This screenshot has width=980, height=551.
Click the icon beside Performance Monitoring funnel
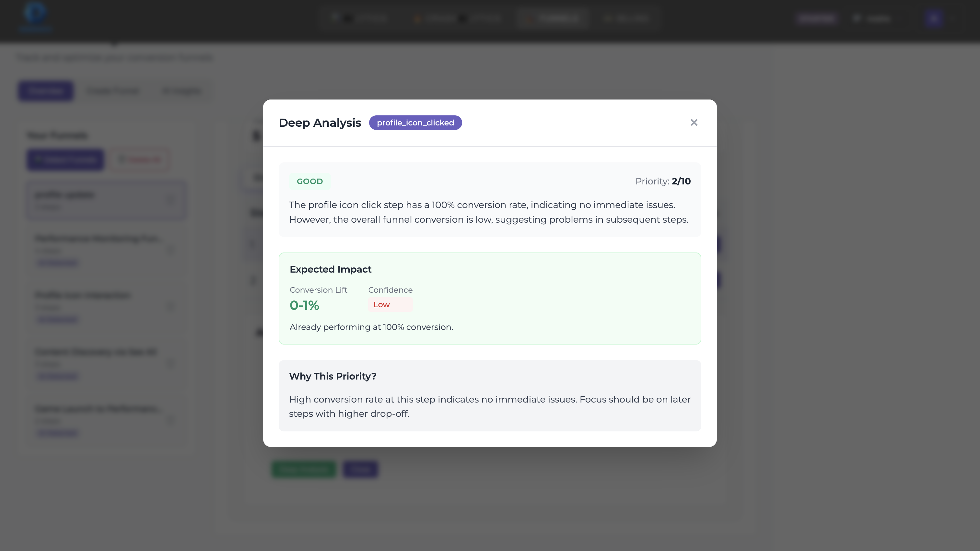(170, 250)
